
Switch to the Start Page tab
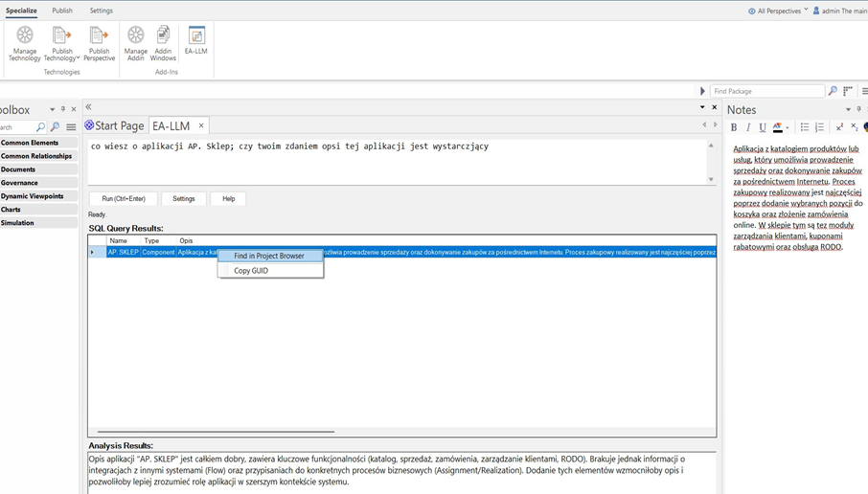pyautogui.click(x=114, y=125)
